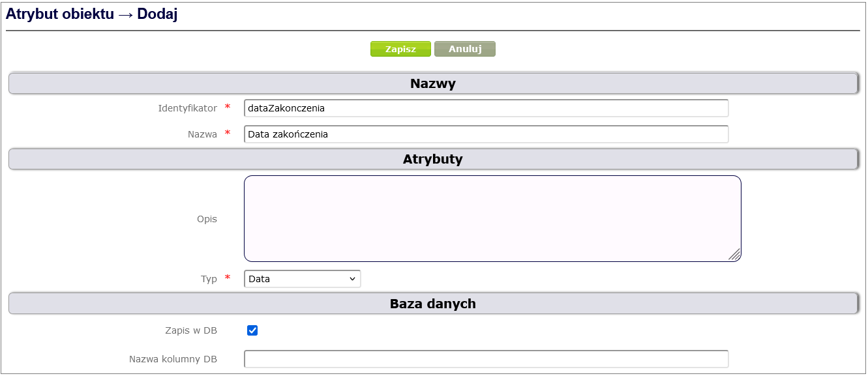Click the red asterisk beside Identyfikator
The width and height of the screenshot is (868, 376).
click(x=228, y=108)
